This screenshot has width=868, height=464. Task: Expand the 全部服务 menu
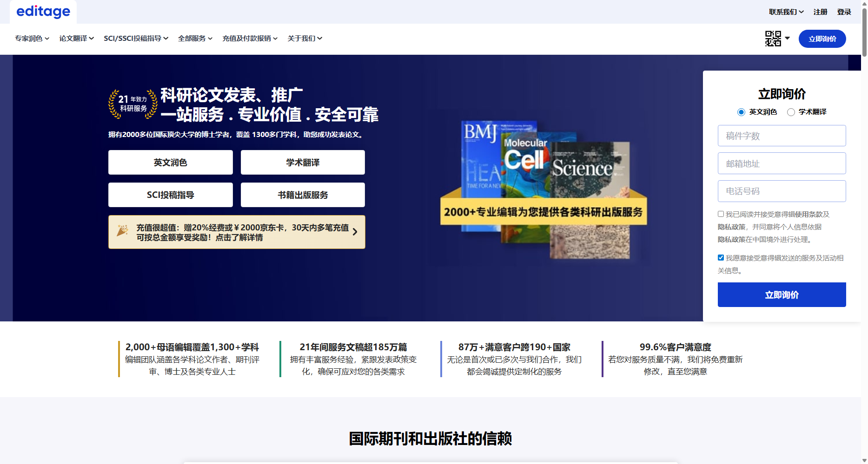[195, 39]
